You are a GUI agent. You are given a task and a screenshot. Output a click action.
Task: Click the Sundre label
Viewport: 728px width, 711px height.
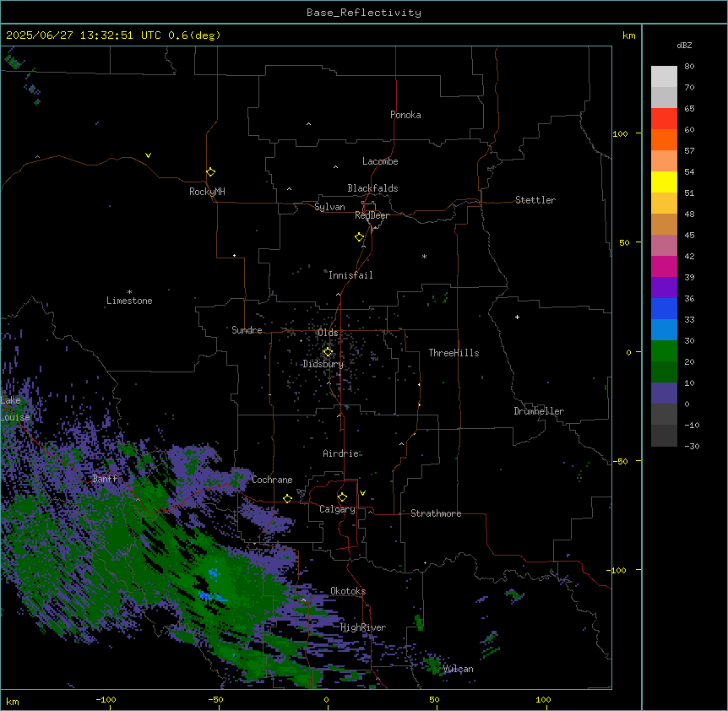coord(247,330)
